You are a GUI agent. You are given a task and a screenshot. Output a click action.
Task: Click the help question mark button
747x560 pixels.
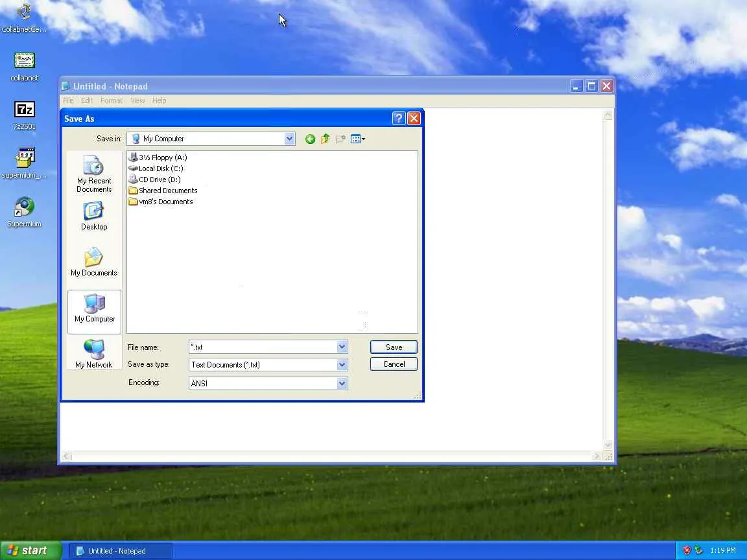(399, 118)
